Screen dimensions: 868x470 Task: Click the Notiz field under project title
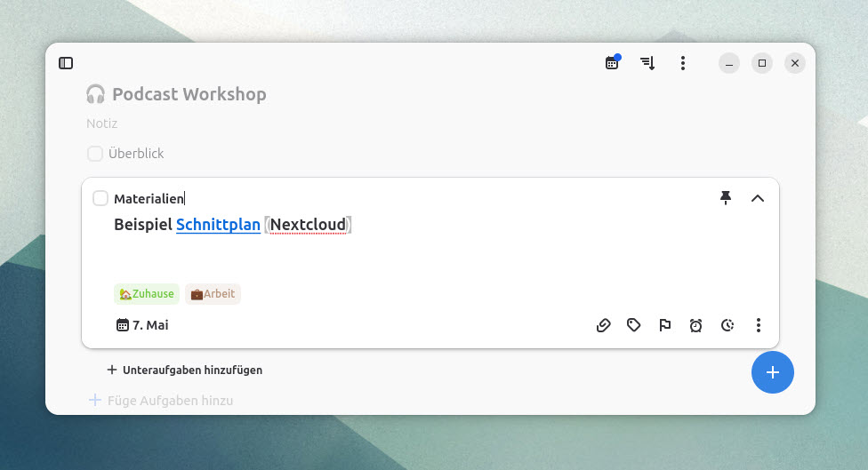click(x=102, y=123)
